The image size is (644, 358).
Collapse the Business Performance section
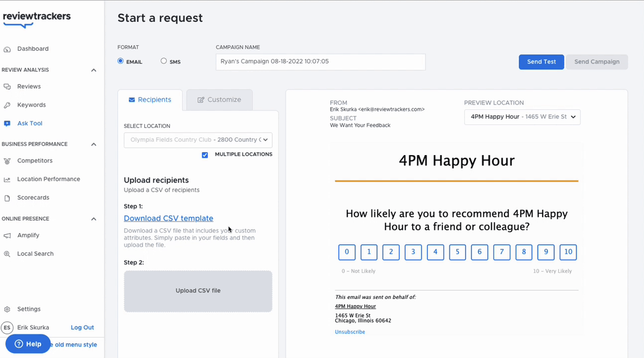pos(94,144)
